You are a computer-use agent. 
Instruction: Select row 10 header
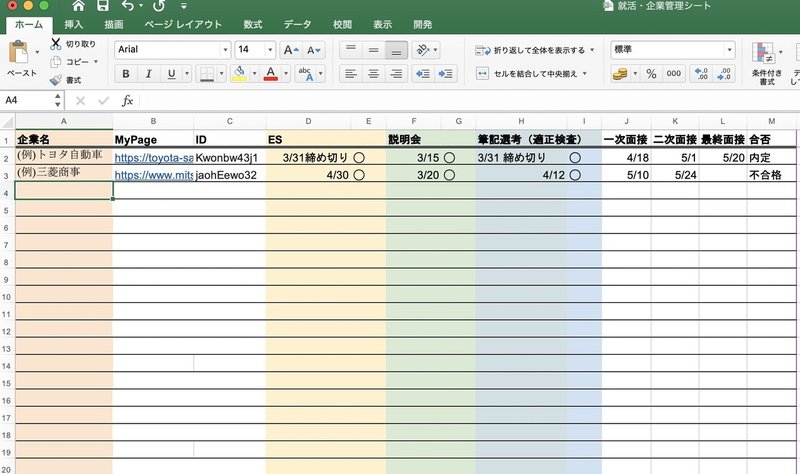click(x=7, y=297)
